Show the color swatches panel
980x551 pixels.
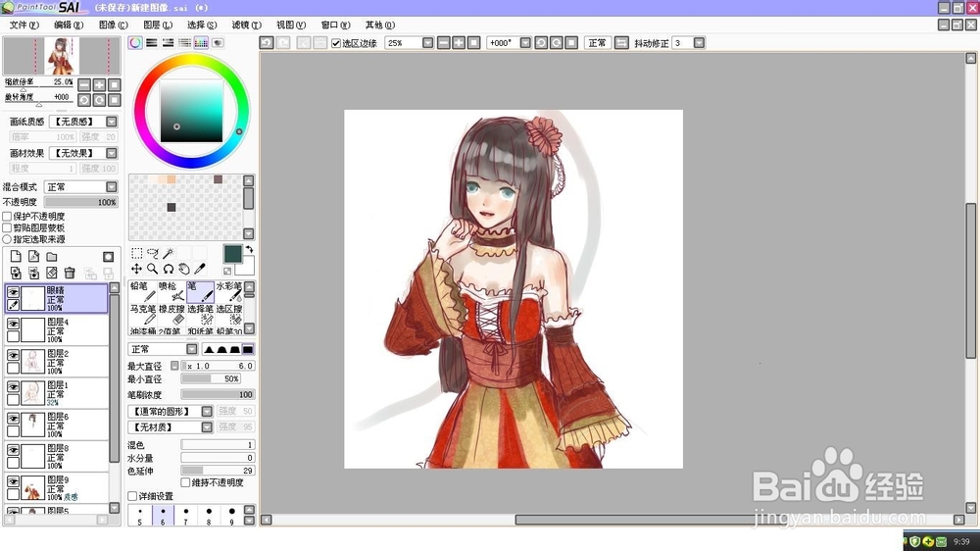pyautogui.click(x=201, y=42)
